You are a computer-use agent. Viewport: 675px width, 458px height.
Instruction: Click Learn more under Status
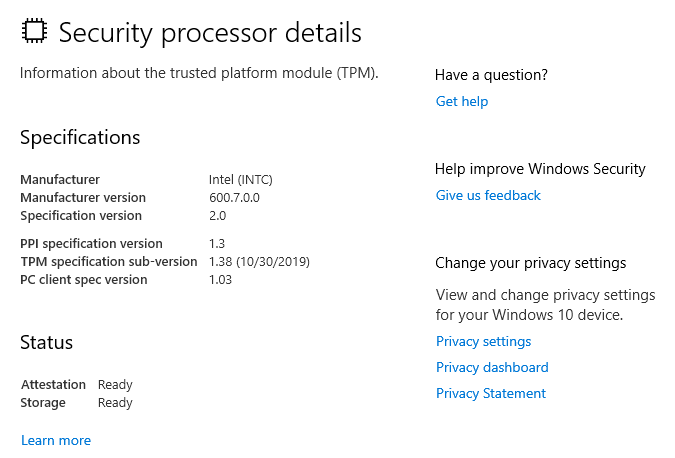pyautogui.click(x=56, y=440)
